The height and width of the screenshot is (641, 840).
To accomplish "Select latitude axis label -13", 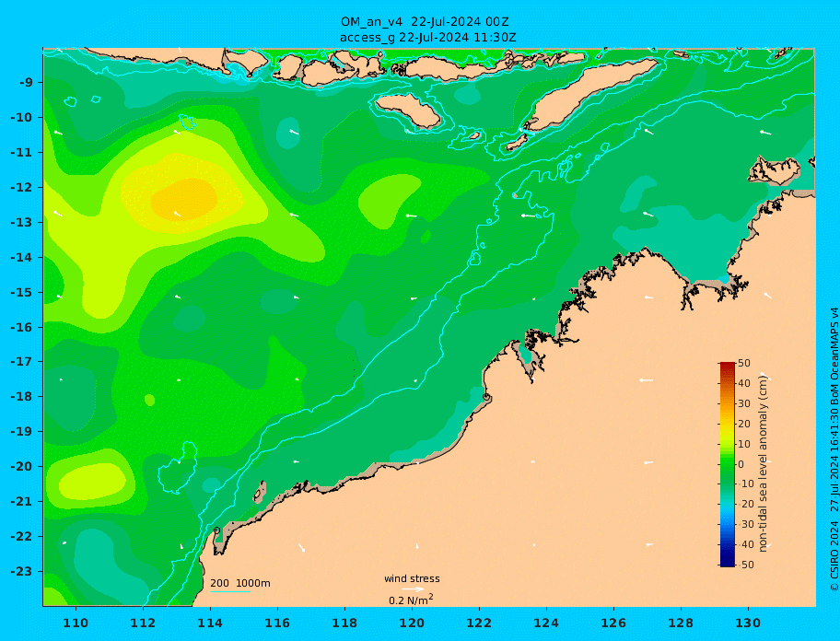I will point(21,222).
